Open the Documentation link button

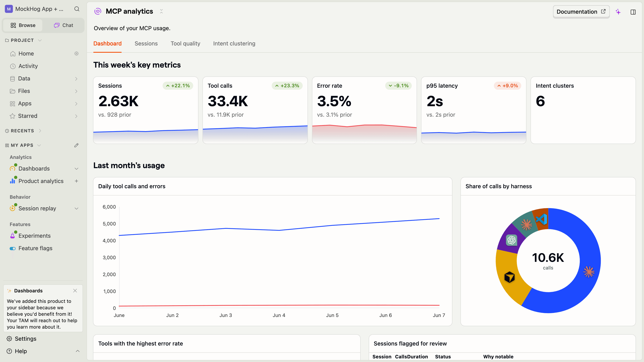(x=581, y=12)
